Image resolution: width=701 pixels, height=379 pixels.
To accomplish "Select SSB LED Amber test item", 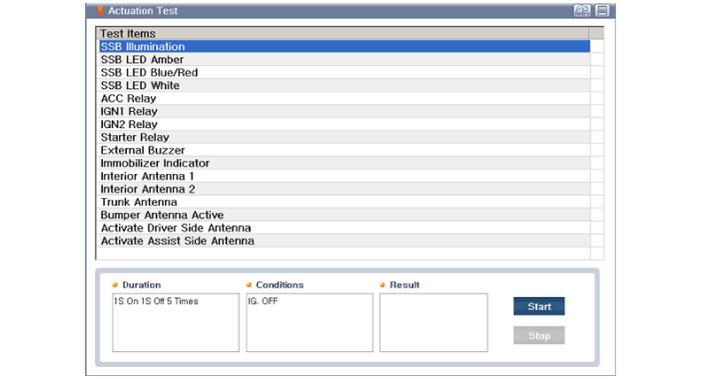I will click(x=344, y=59).
